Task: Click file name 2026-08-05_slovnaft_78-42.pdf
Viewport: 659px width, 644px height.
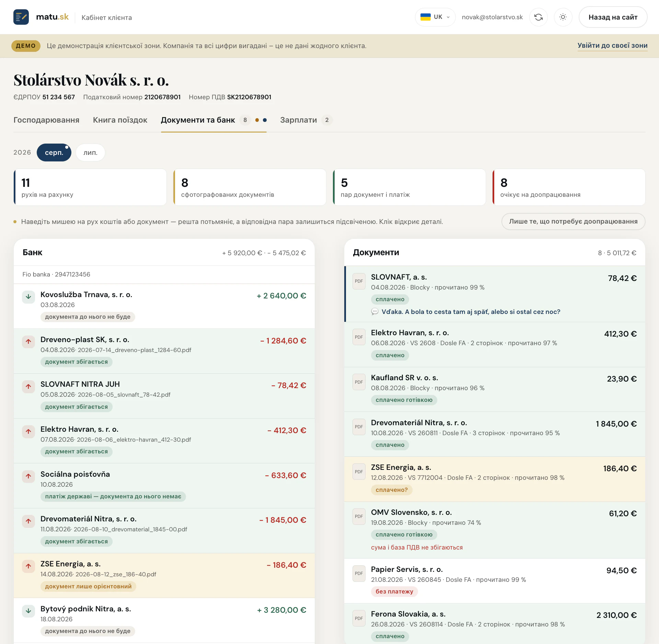Action: [124, 395]
